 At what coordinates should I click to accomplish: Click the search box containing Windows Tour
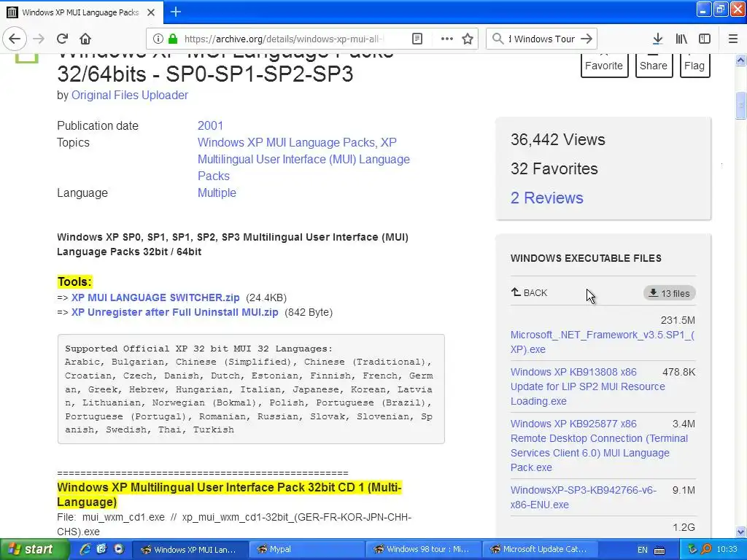point(541,39)
